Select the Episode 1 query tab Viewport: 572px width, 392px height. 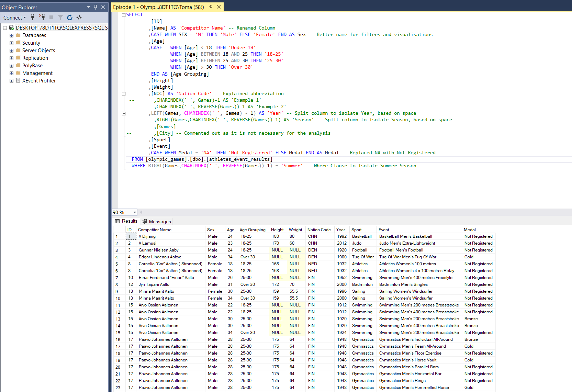click(x=158, y=7)
